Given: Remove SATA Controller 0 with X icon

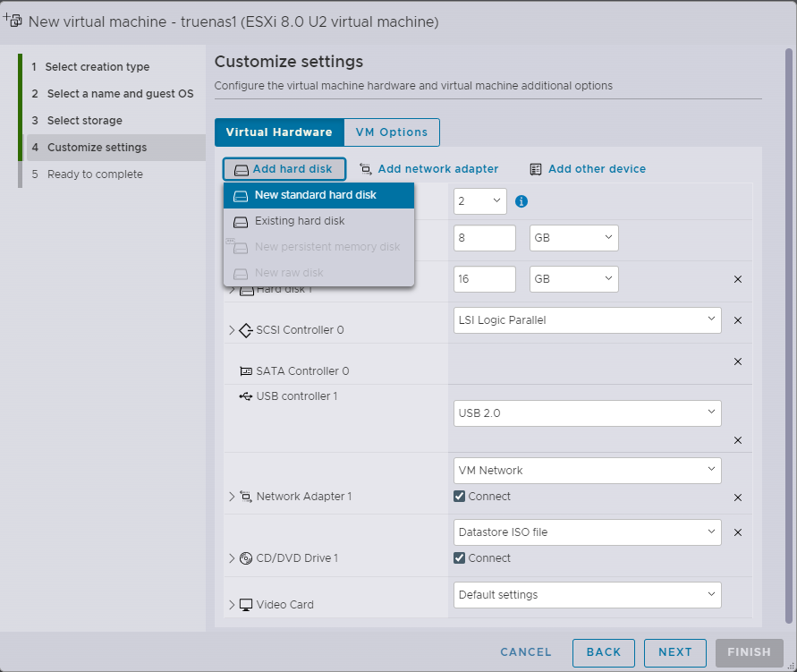Looking at the screenshot, I should (738, 362).
